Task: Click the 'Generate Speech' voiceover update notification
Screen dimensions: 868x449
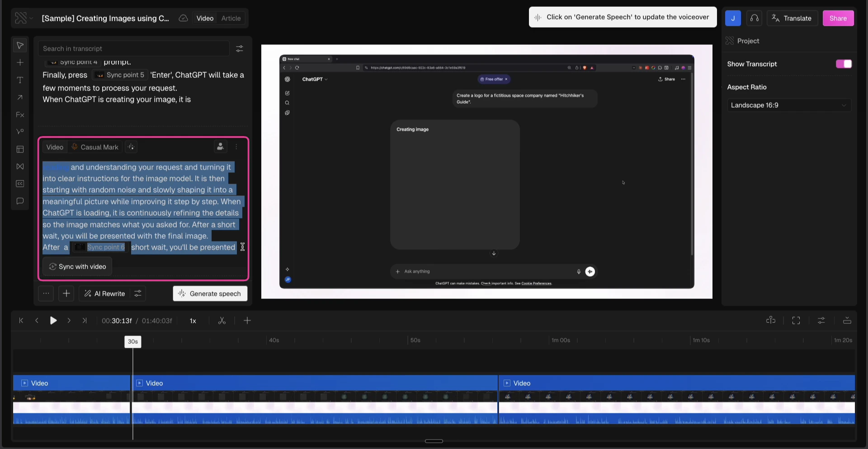Action: point(623,17)
